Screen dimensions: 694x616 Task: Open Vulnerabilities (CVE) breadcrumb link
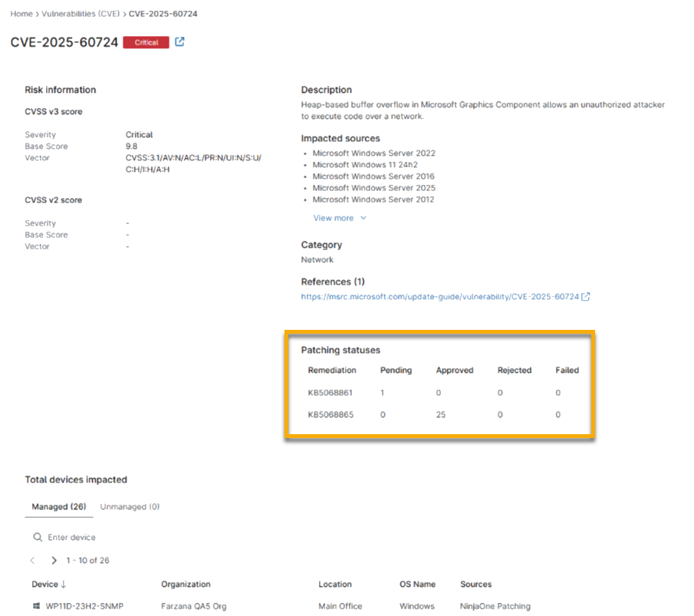tap(81, 14)
